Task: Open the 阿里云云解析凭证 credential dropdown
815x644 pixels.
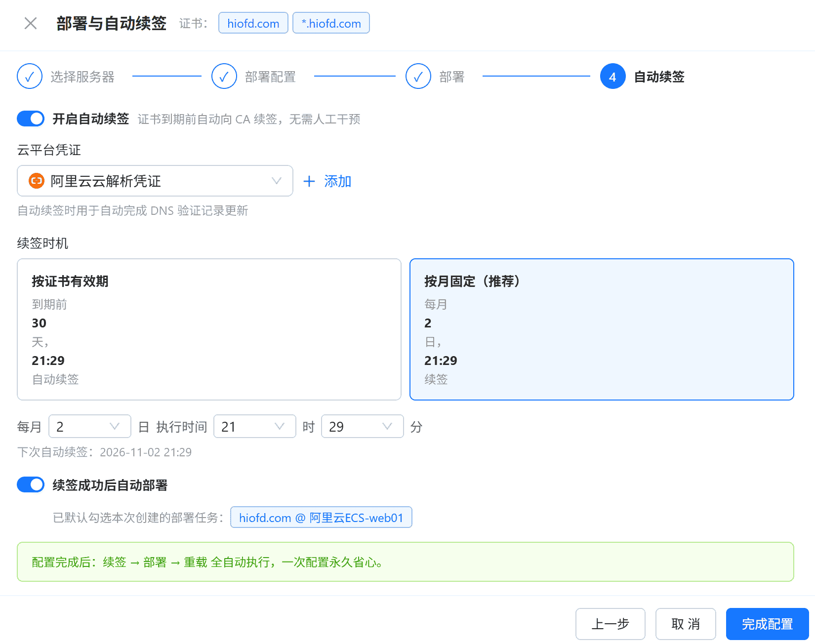Action: click(155, 181)
